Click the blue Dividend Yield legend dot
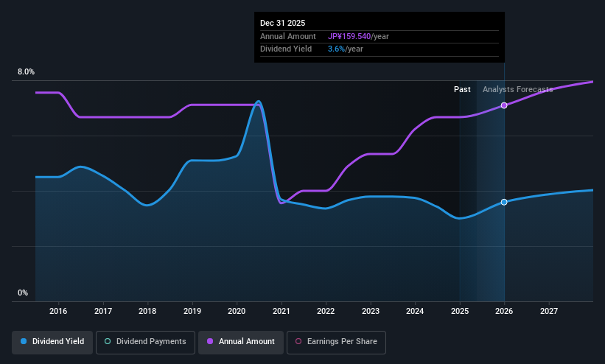This screenshot has height=364, width=605. coord(24,341)
